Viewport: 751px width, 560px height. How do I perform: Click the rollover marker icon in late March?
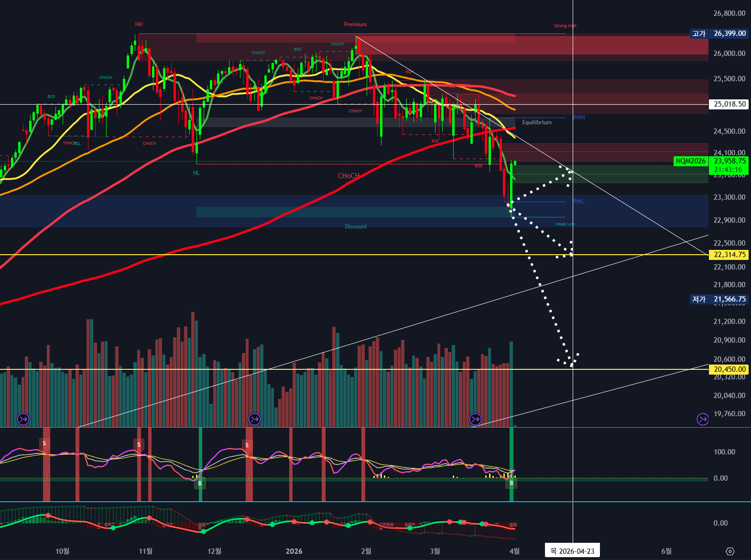[x=475, y=420]
